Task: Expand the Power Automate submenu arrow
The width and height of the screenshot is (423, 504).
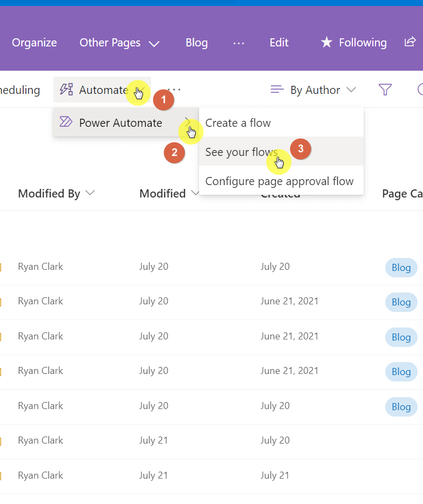Action: (188, 122)
